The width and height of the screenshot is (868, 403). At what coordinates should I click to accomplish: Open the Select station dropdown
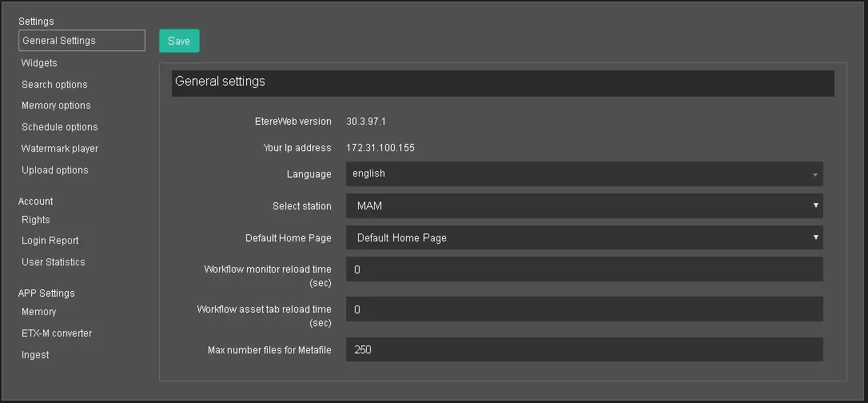click(x=583, y=205)
